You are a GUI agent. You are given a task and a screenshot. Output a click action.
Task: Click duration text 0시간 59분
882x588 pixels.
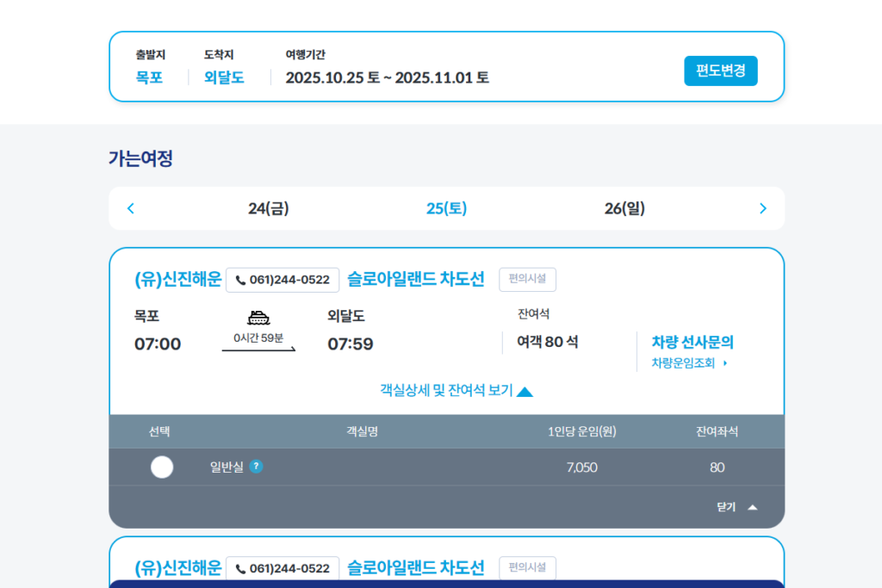click(258, 337)
